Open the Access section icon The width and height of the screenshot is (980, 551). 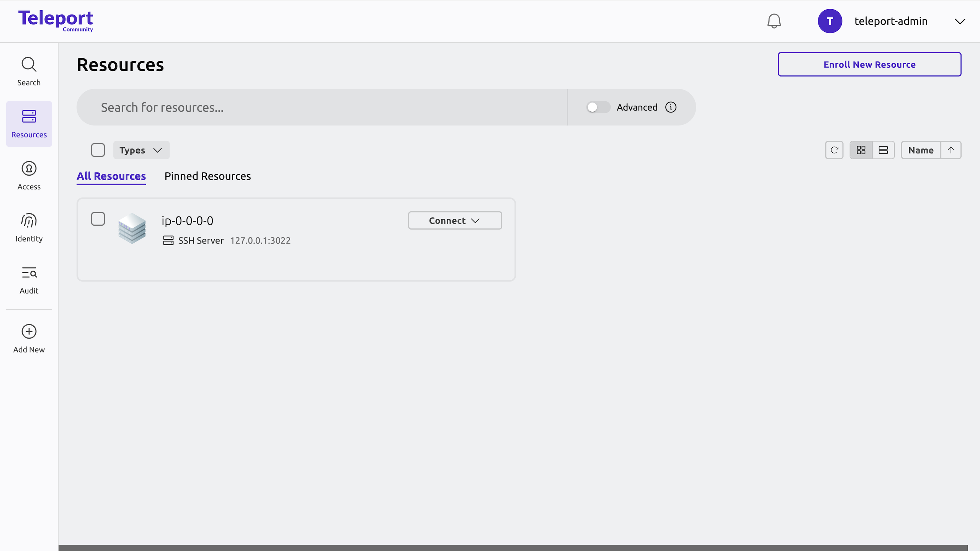pyautogui.click(x=29, y=168)
